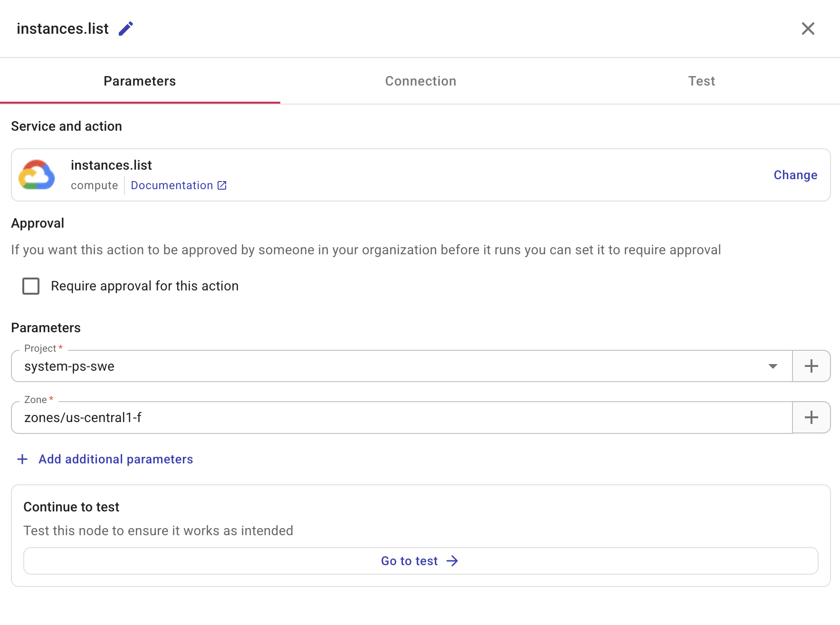Click the arrow icon inside Go to test
The width and height of the screenshot is (840, 625).
pyautogui.click(x=452, y=561)
